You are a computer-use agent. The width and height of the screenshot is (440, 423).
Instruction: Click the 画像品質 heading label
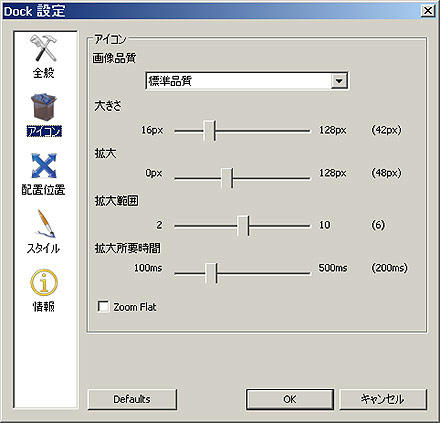114,58
